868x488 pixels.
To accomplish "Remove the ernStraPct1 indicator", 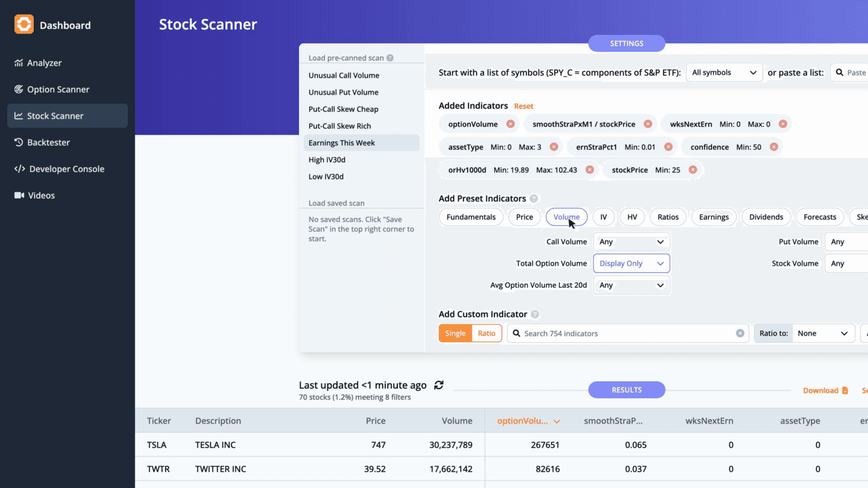I will 668,147.
